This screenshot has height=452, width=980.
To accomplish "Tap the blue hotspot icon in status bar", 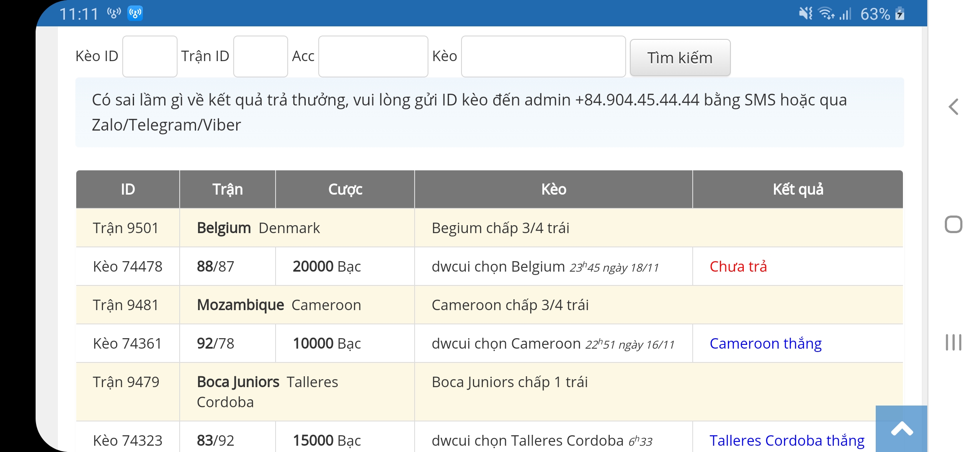I will [135, 13].
